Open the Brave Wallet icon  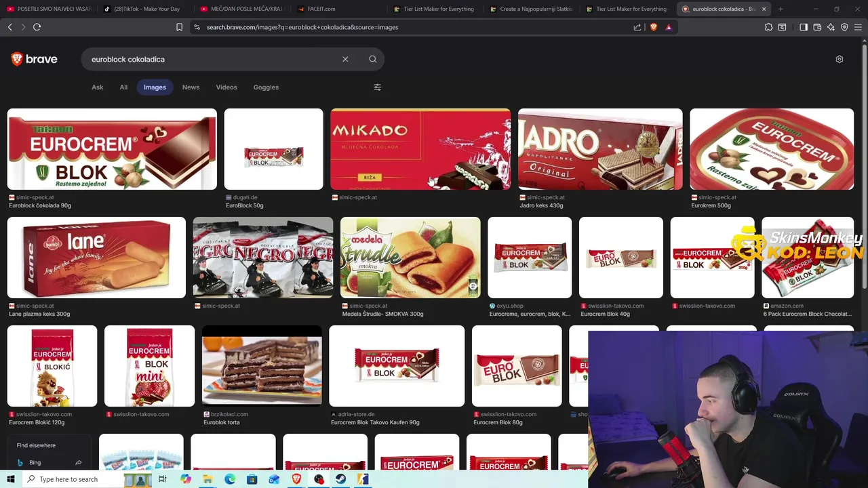(x=817, y=27)
